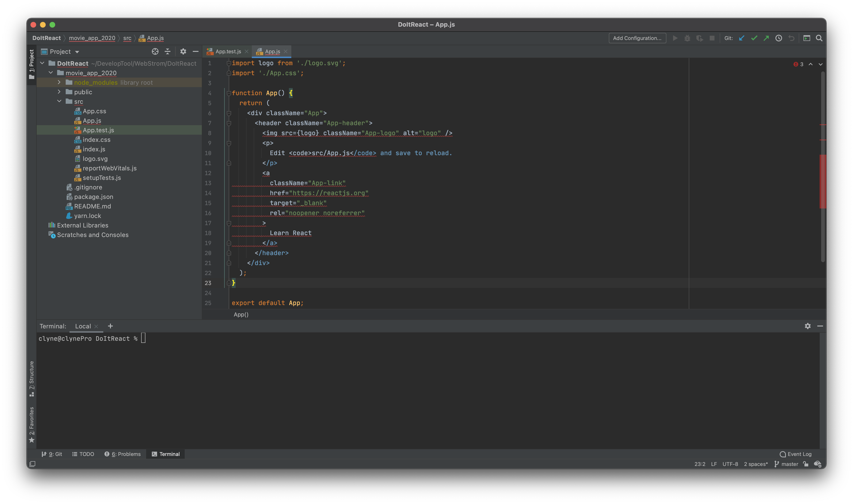Click the Search Everywhere magnifier icon
The height and width of the screenshot is (504, 853).
819,38
